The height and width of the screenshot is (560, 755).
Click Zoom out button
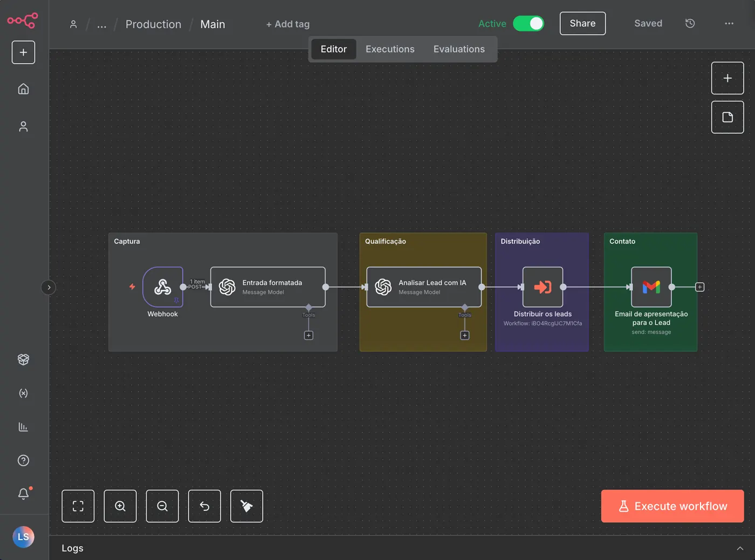tap(162, 506)
